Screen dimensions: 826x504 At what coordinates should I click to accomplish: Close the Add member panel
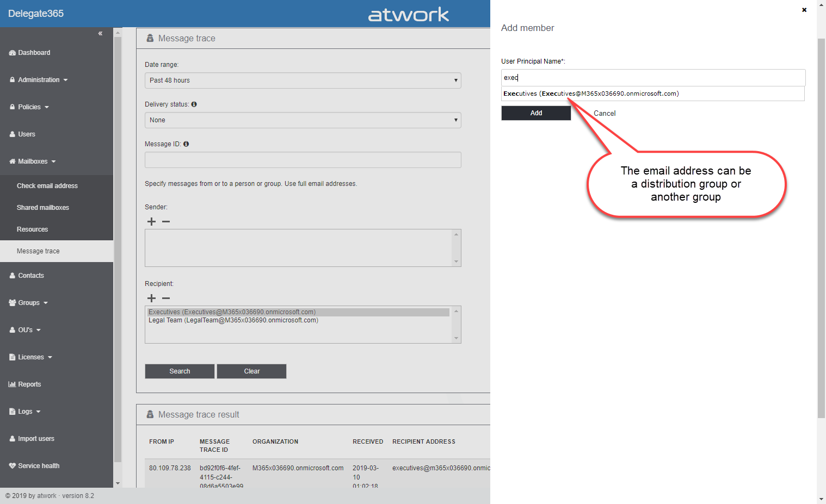[x=804, y=10]
